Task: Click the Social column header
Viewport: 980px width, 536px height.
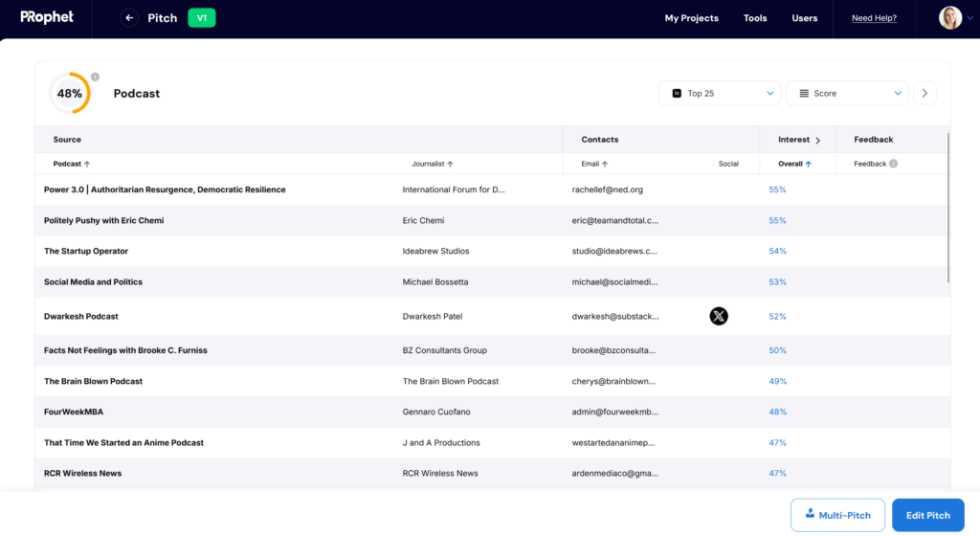Action: pos(728,164)
